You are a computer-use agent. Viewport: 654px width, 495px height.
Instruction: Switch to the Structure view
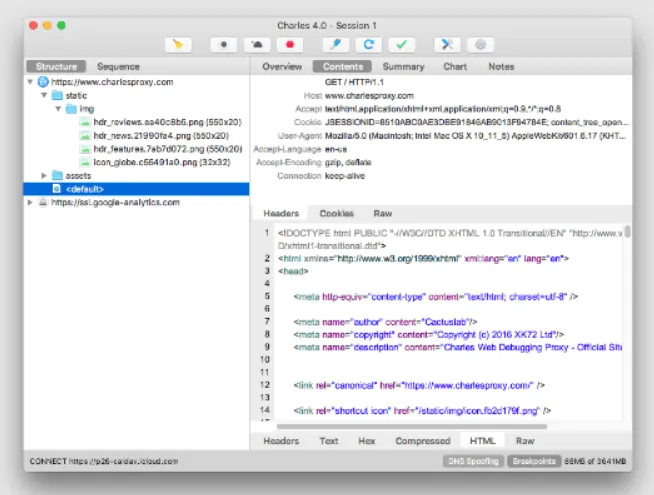(x=56, y=66)
